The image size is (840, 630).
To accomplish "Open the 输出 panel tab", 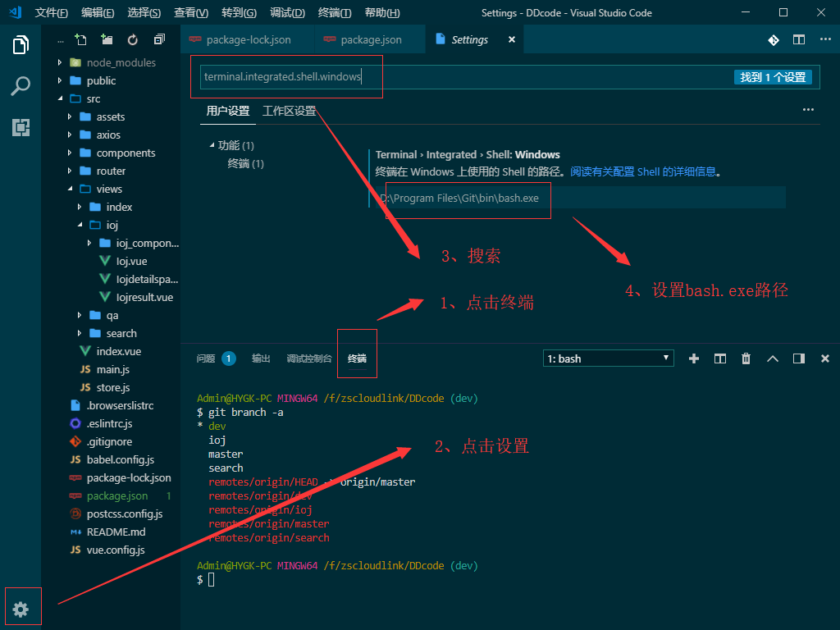I will tap(261, 358).
